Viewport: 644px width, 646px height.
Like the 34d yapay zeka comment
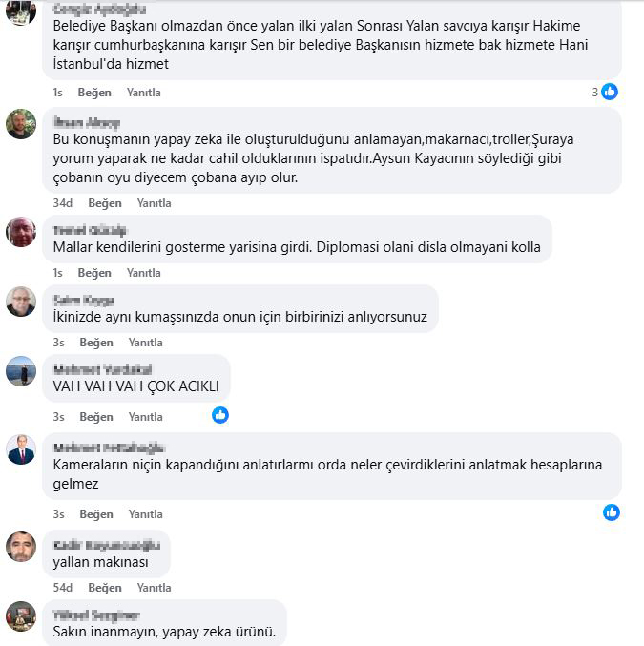(x=105, y=203)
